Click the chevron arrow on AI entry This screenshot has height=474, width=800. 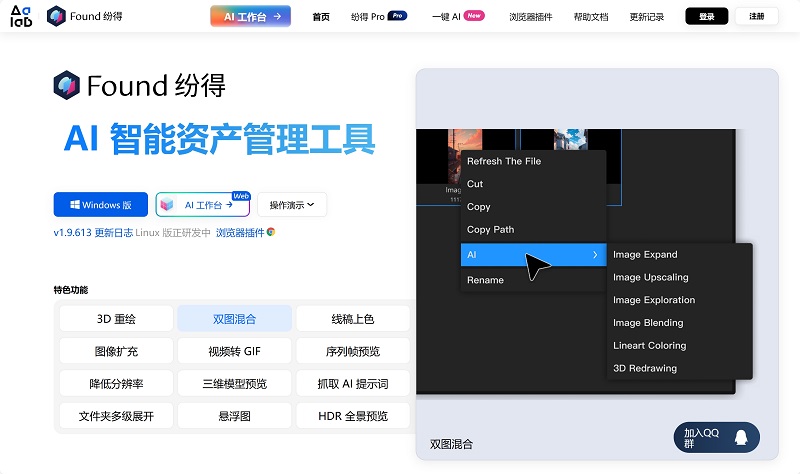[x=595, y=255]
